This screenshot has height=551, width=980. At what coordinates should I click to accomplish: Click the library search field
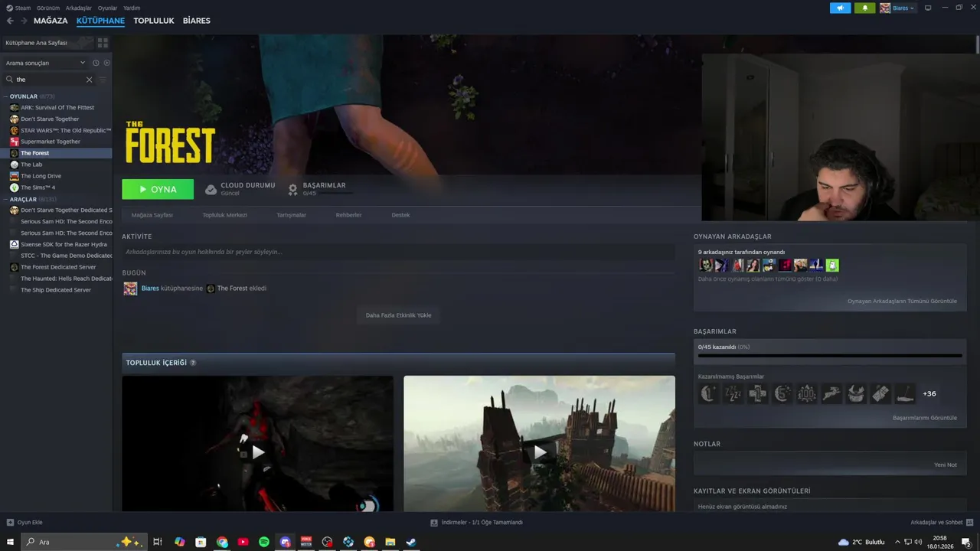point(50,80)
